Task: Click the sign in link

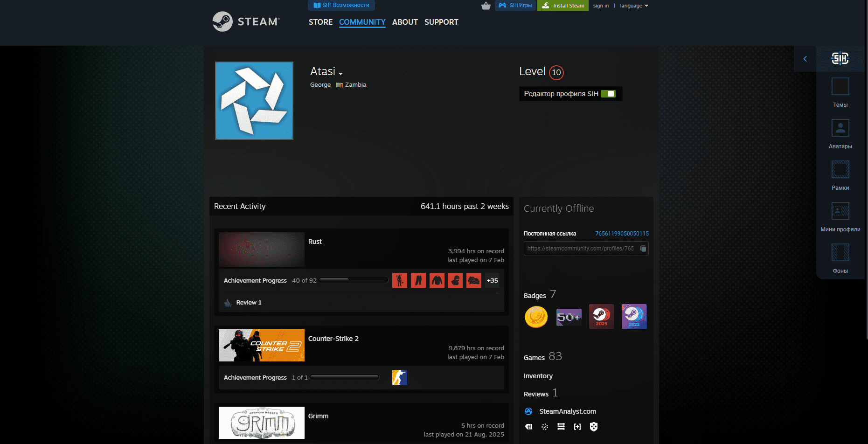Action: [x=601, y=5]
